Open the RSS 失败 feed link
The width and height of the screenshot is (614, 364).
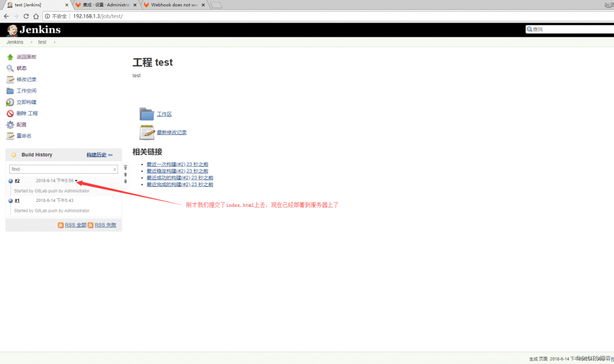(105, 225)
